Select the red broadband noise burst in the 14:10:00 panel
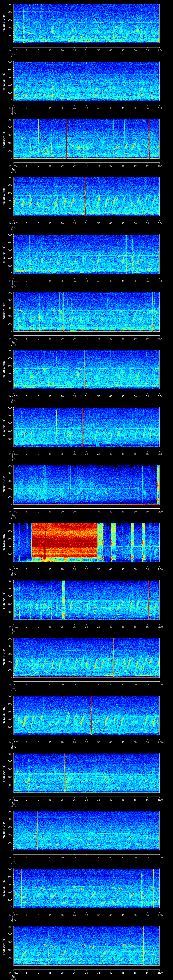 [65, 543]
